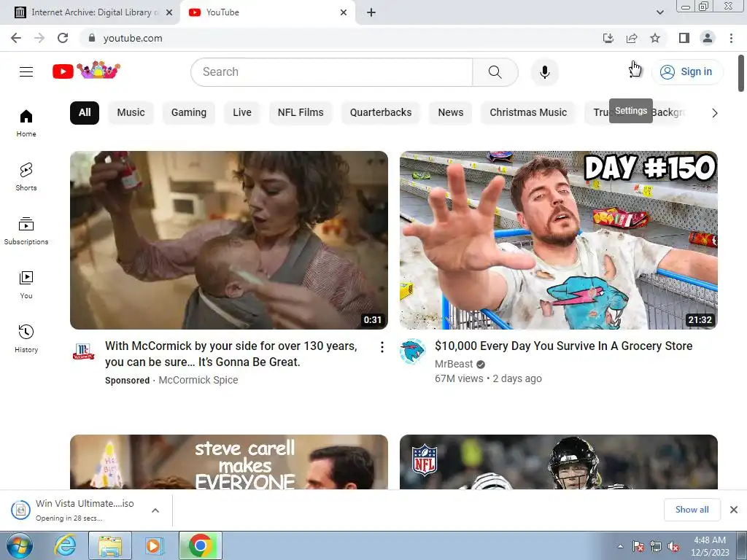Open the NFL video thumbnail

(558, 462)
